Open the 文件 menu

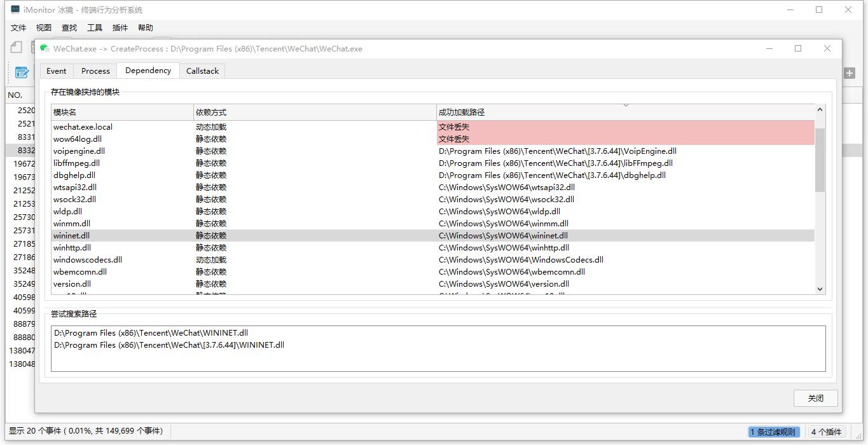[x=18, y=27]
